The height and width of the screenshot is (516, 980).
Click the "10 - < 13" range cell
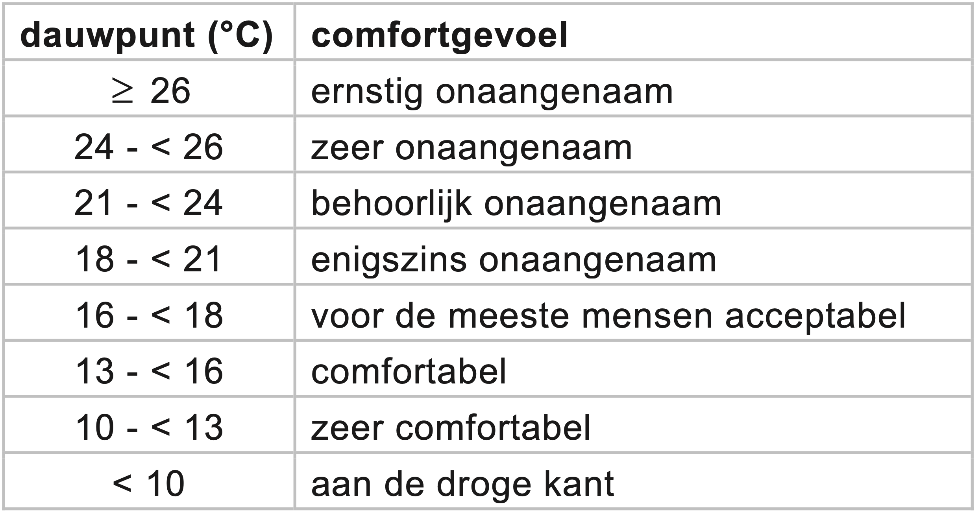(x=149, y=427)
